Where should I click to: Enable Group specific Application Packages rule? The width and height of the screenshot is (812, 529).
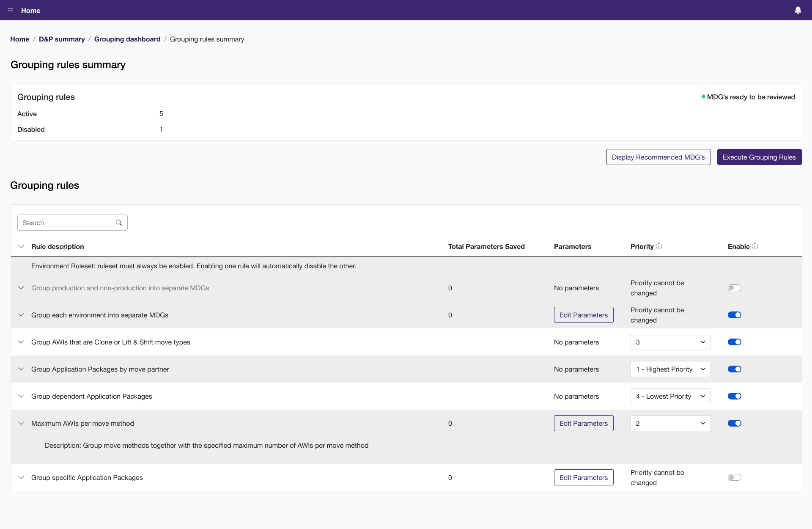tap(734, 477)
